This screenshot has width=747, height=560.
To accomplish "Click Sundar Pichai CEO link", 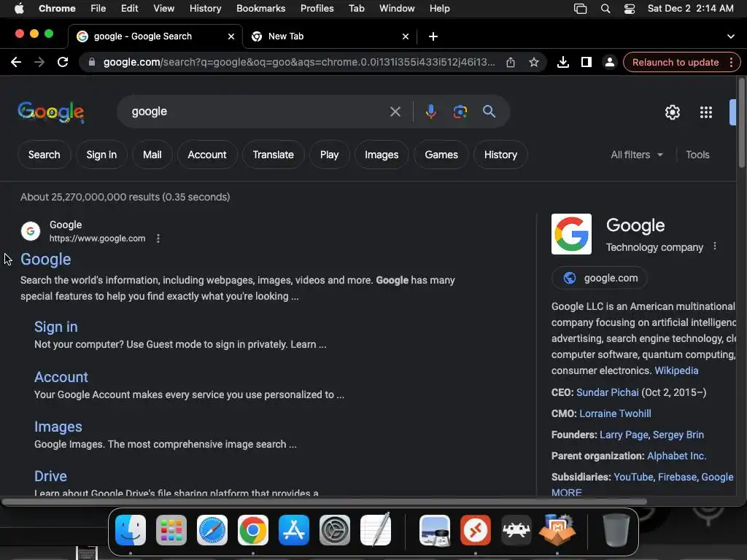I will tap(607, 392).
